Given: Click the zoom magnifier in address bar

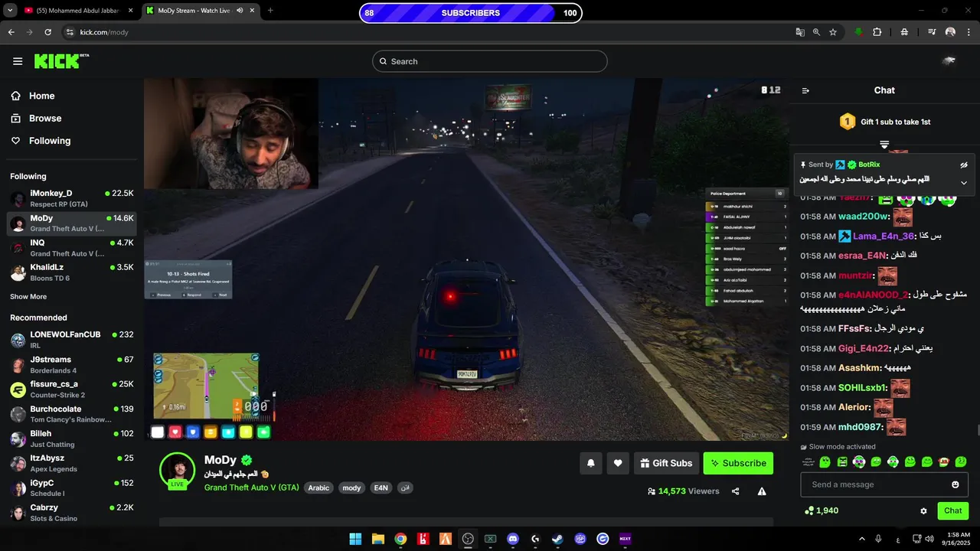Looking at the screenshot, I should click(816, 32).
